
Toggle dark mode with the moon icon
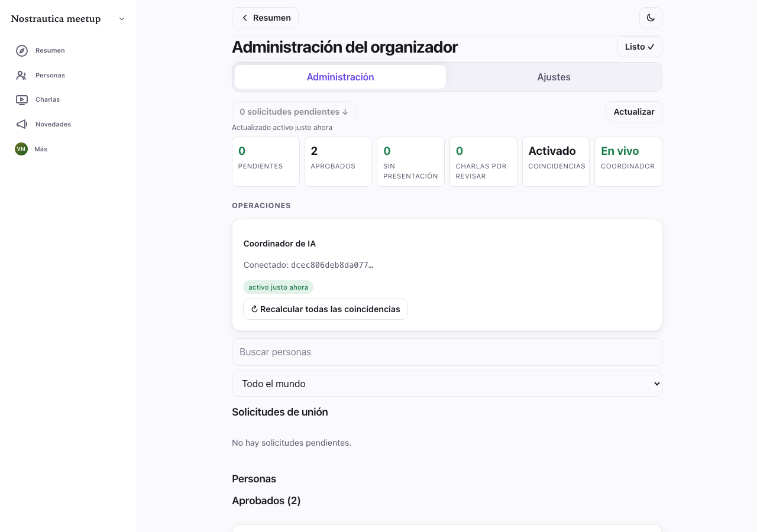pos(651,18)
